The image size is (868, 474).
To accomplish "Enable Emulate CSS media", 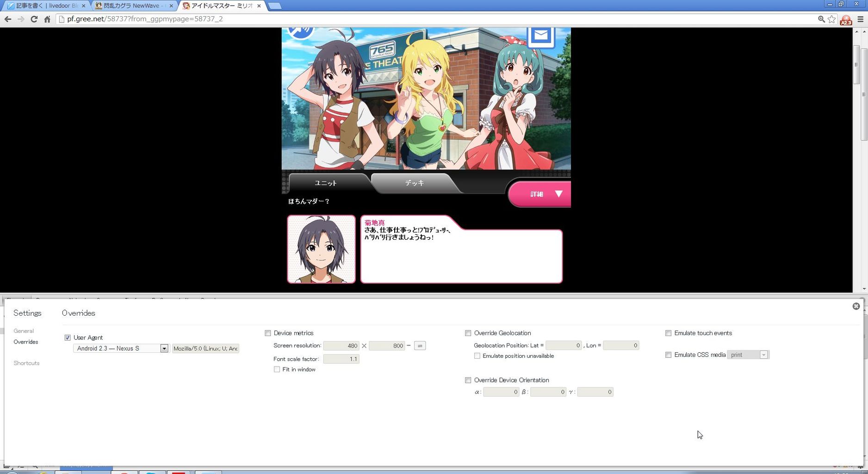I will pyautogui.click(x=669, y=355).
